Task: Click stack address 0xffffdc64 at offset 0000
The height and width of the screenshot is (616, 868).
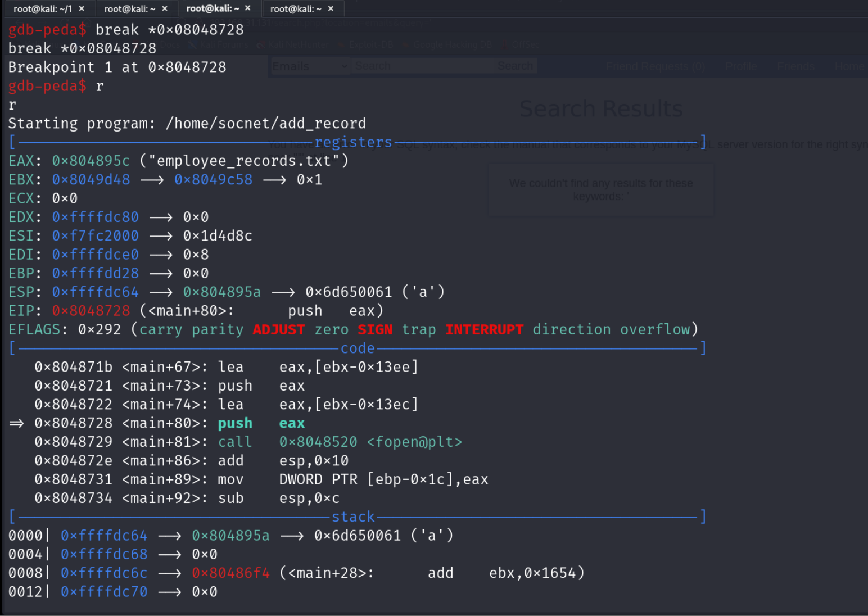Action: click(104, 536)
